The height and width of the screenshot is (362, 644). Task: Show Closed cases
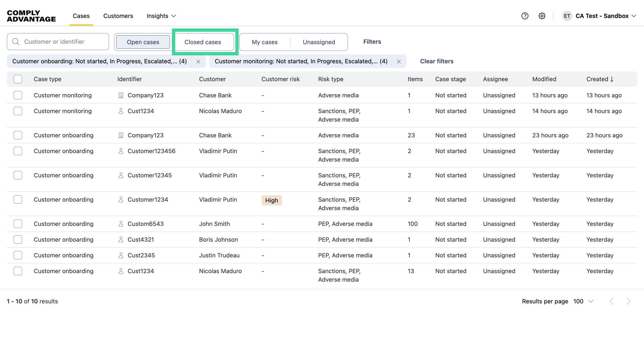[x=203, y=42]
